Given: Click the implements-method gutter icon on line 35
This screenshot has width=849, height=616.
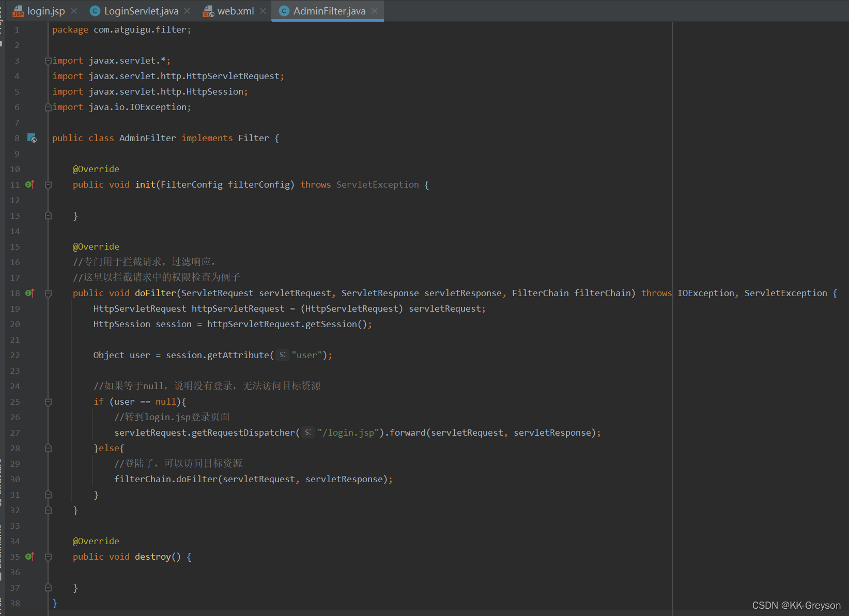Looking at the screenshot, I should tap(30, 557).
